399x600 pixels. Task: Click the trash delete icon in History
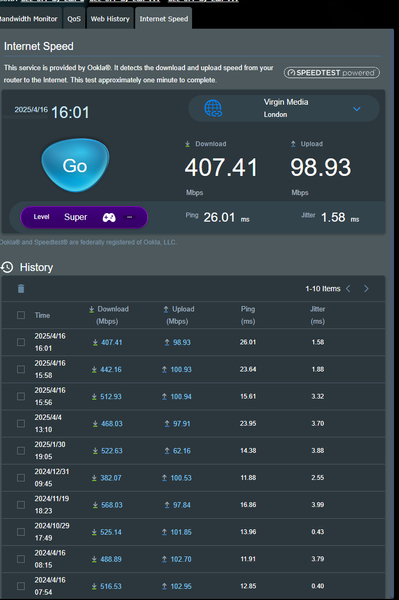coord(21,289)
